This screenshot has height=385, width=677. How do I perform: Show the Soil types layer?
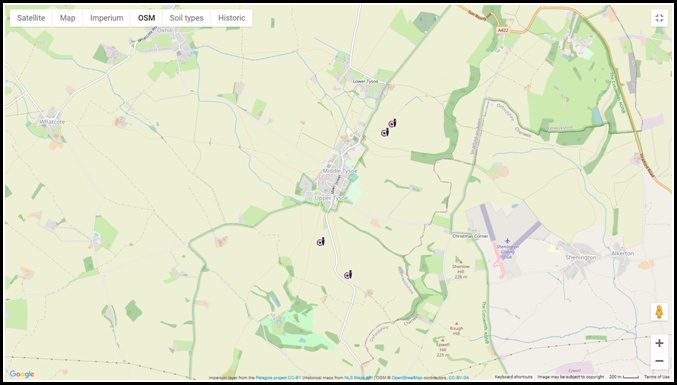(186, 18)
